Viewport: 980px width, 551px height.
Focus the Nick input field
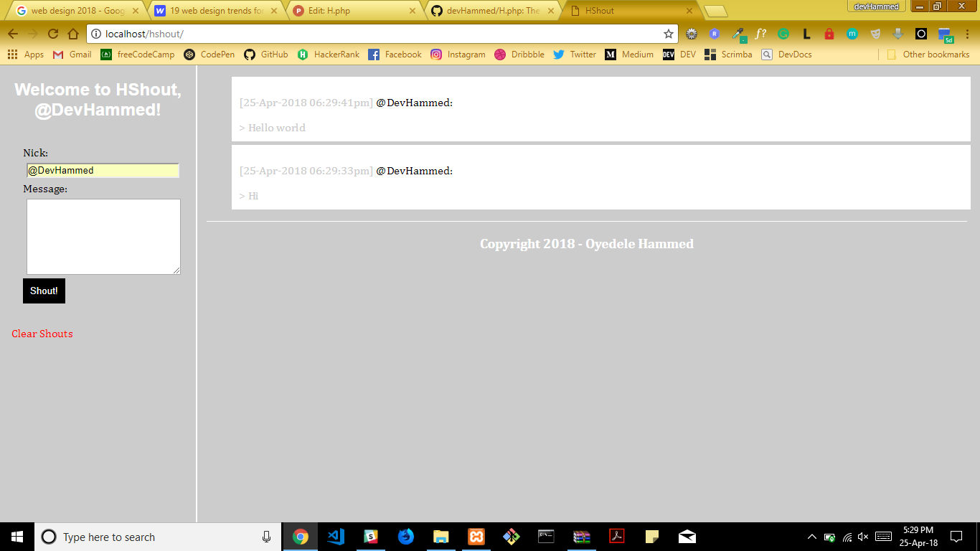(x=103, y=171)
